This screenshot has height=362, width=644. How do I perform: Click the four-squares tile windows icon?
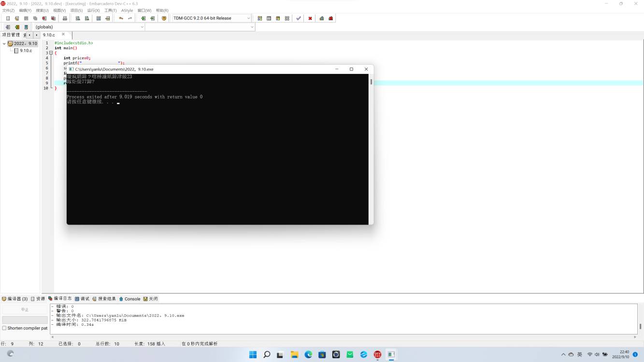(x=287, y=18)
